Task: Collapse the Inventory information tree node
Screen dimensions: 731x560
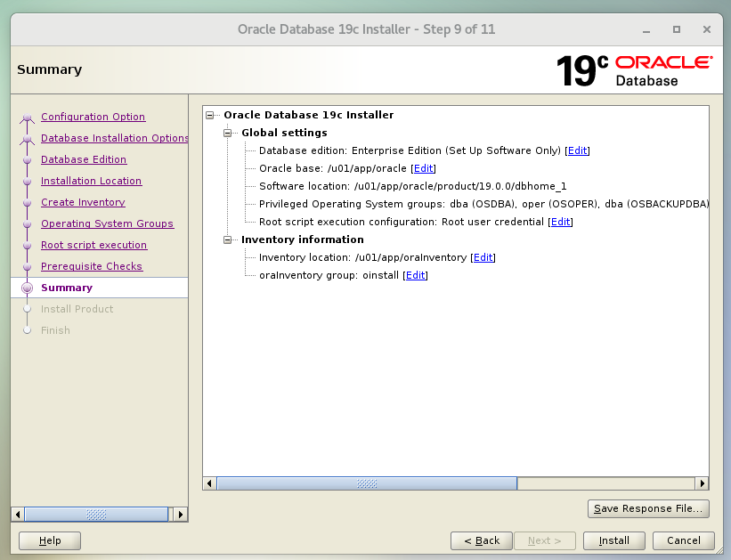Action: pos(228,239)
